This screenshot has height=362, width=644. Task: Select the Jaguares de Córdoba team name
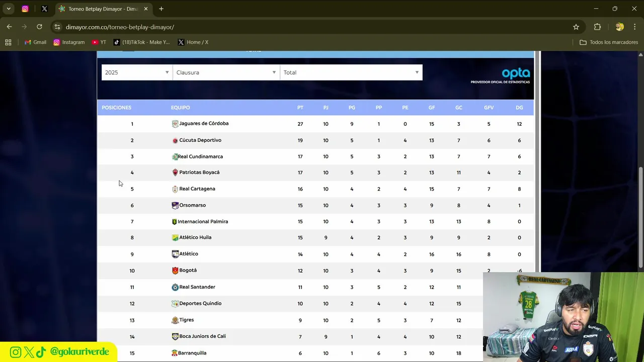pyautogui.click(x=204, y=124)
